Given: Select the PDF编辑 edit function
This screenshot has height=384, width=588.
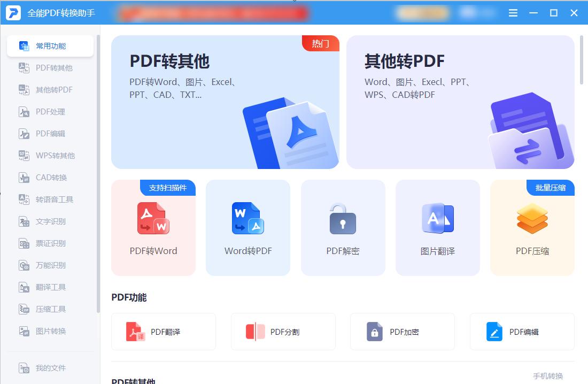Looking at the screenshot, I should pos(522,332).
